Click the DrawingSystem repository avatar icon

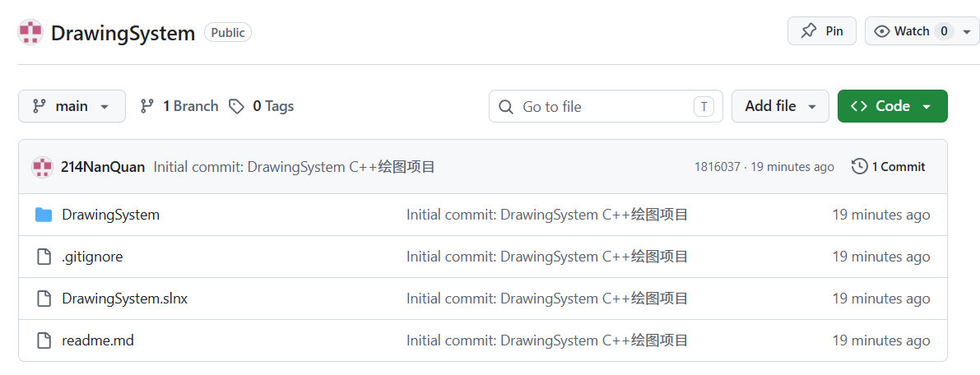point(30,32)
